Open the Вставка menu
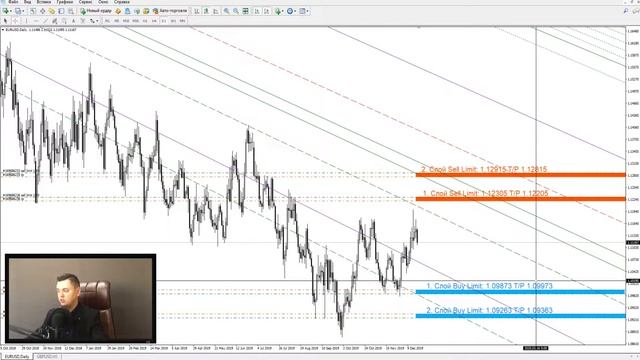Screen dimensions: 640x360 (x=44, y=2)
